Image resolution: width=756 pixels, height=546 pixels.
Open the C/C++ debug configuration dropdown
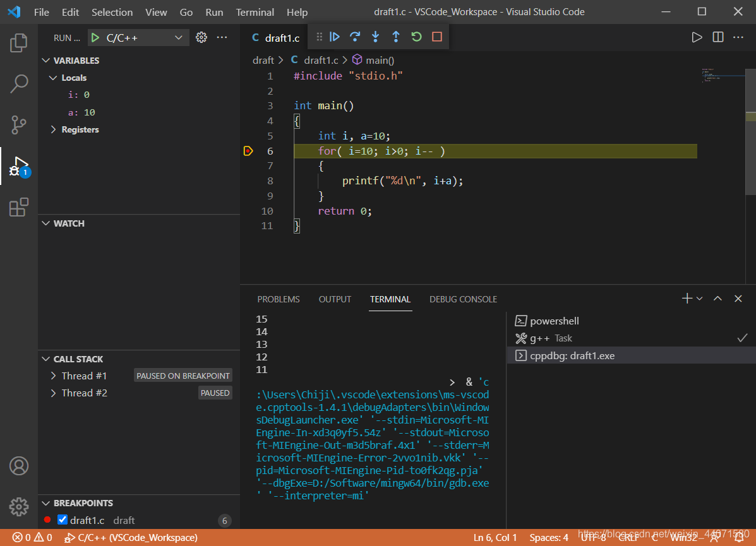coord(138,38)
